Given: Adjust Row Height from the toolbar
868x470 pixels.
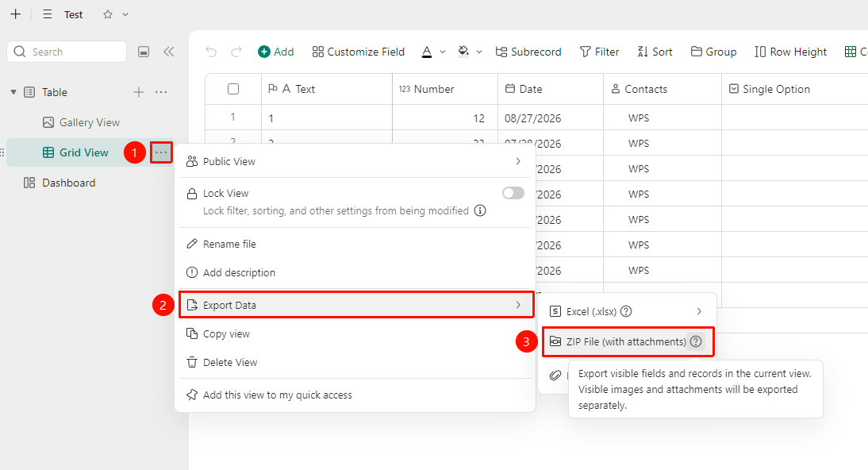Looking at the screenshot, I should (x=790, y=52).
